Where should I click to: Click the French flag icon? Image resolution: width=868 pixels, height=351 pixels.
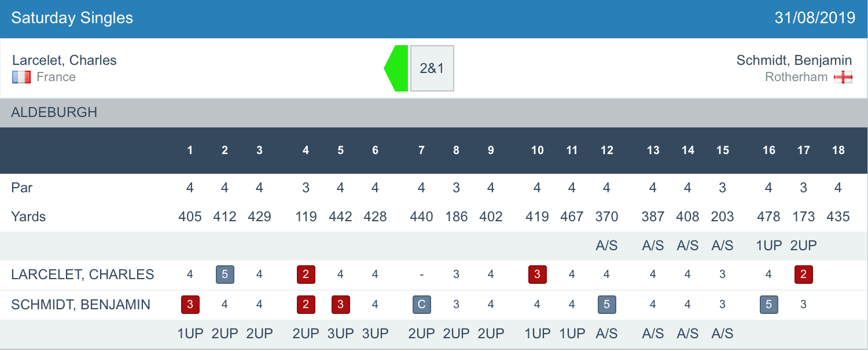(21, 77)
